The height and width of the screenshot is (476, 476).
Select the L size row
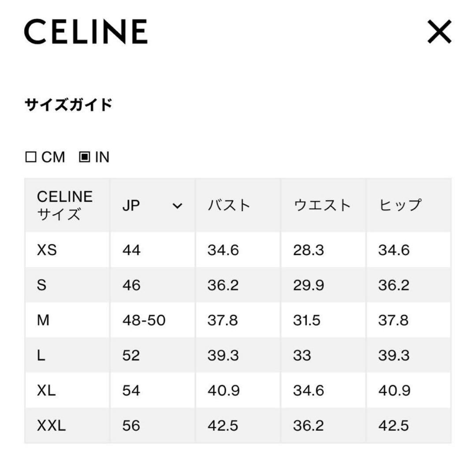point(42,355)
